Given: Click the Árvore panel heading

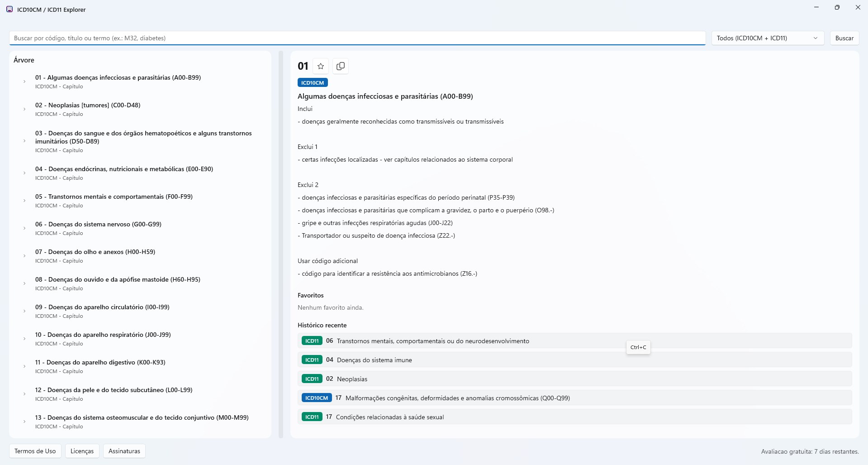Looking at the screenshot, I should tap(24, 60).
